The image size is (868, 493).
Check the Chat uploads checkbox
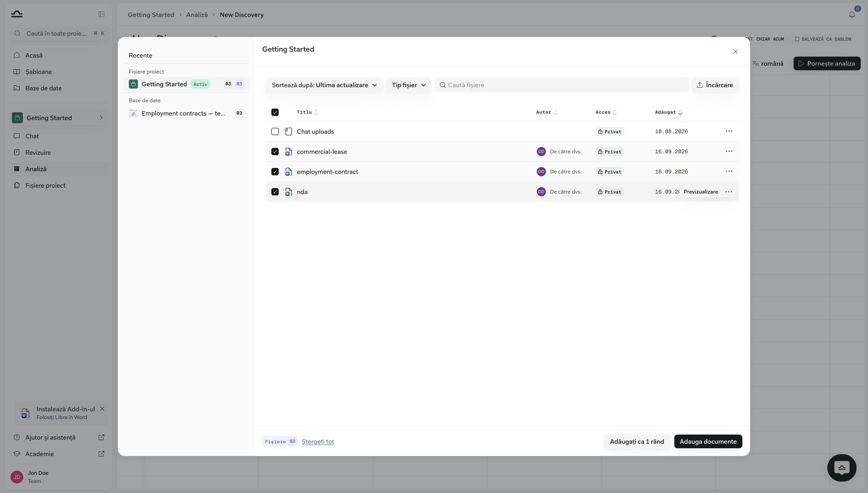275,131
